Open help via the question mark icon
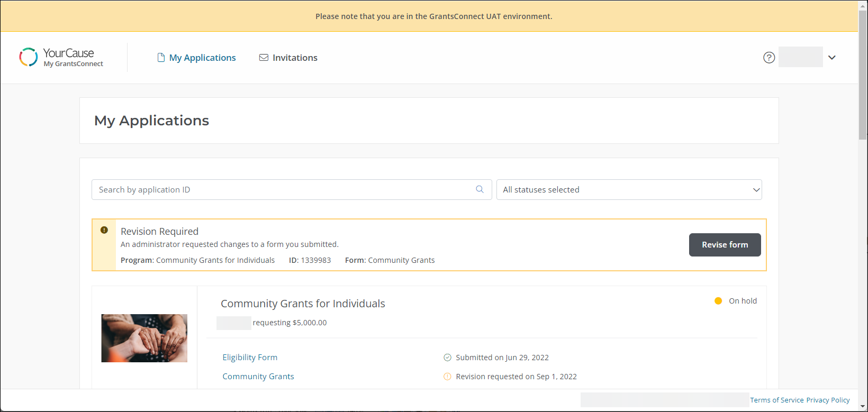Screen dimensions: 868x412 click(769, 58)
